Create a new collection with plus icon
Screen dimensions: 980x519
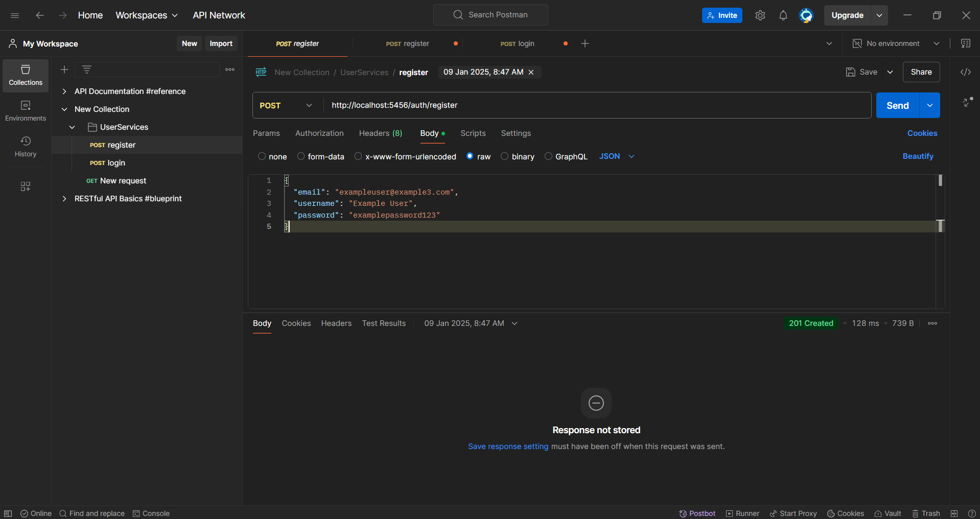[x=64, y=69]
